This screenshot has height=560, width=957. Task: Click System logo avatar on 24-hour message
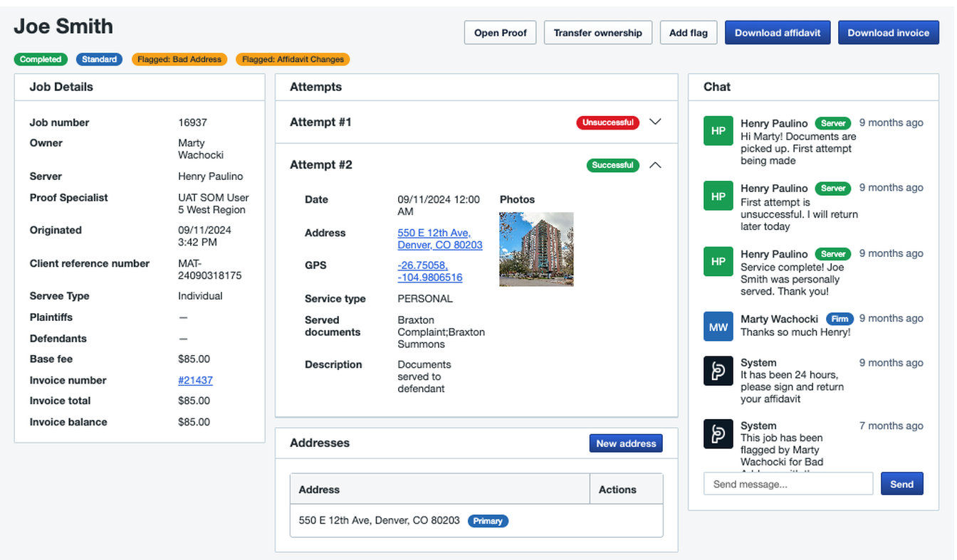(718, 371)
